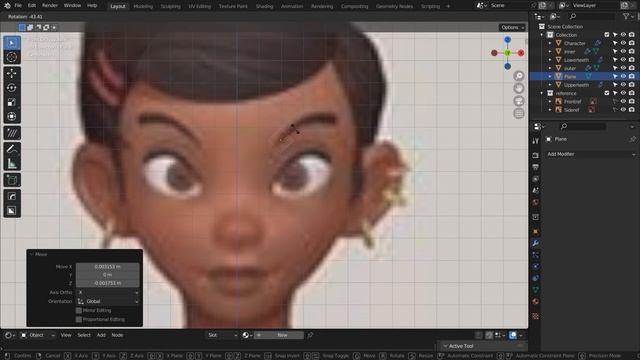Collapse the Move operator panel
This screenshot has height=360, width=640.
(32, 254)
